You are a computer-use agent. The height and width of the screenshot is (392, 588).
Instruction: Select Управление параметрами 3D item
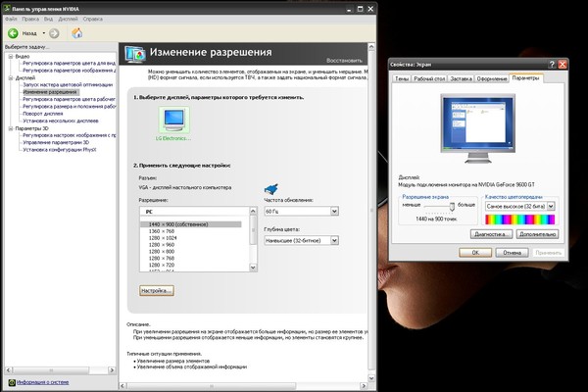(x=56, y=142)
